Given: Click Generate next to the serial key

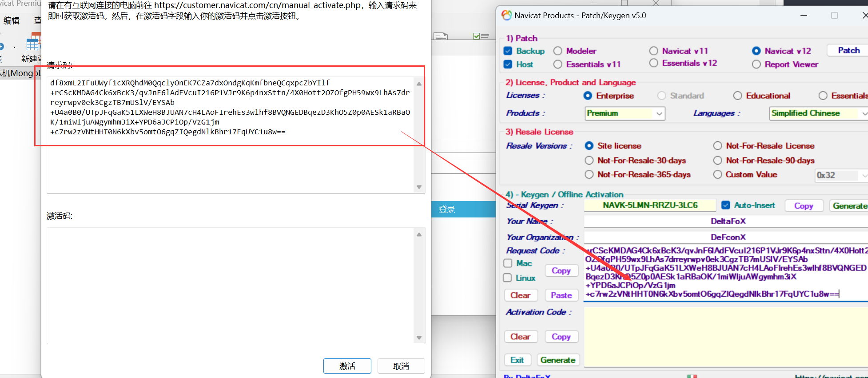Looking at the screenshot, I should 849,206.
